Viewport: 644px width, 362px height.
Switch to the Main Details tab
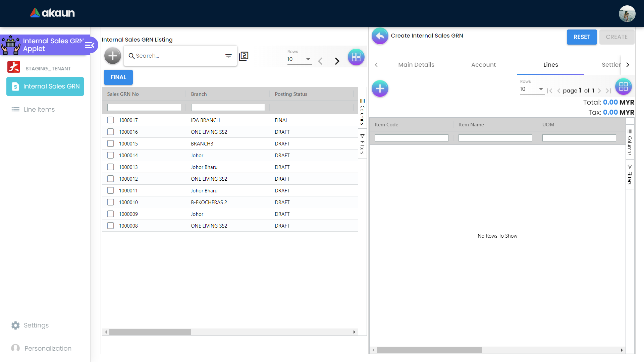coord(416,65)
